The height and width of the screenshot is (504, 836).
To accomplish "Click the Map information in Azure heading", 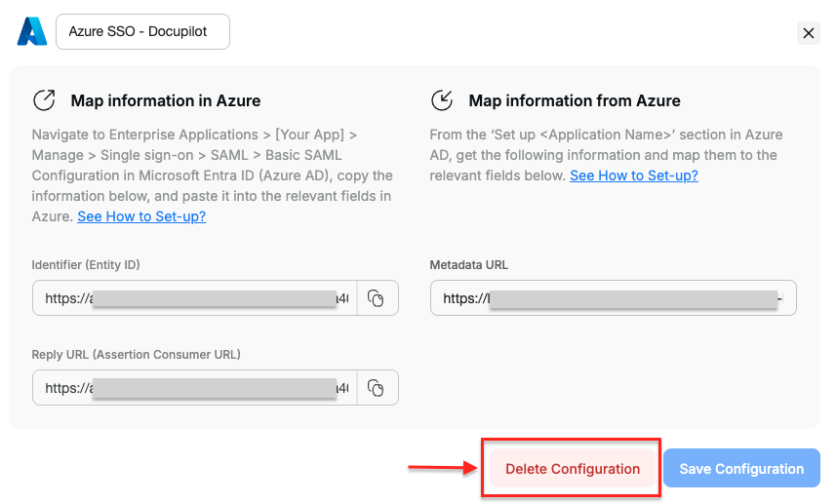I will pyautogui.click(x=165, y=100).
